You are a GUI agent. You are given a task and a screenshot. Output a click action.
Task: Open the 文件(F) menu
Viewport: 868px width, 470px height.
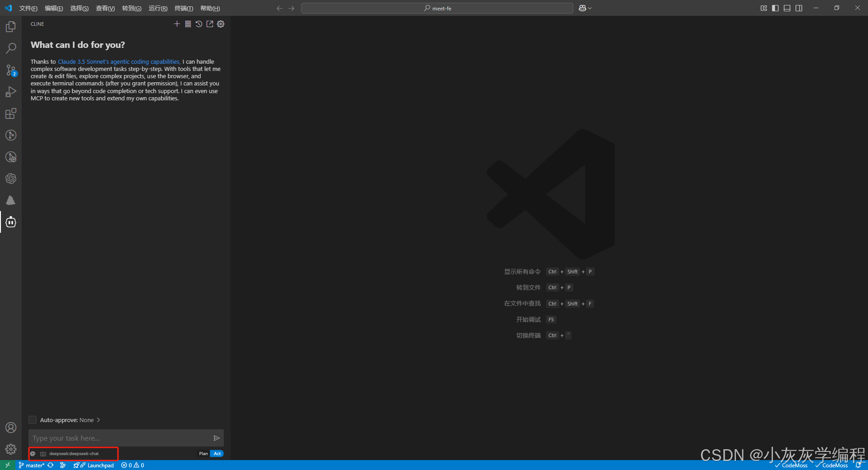coord(28,8)
